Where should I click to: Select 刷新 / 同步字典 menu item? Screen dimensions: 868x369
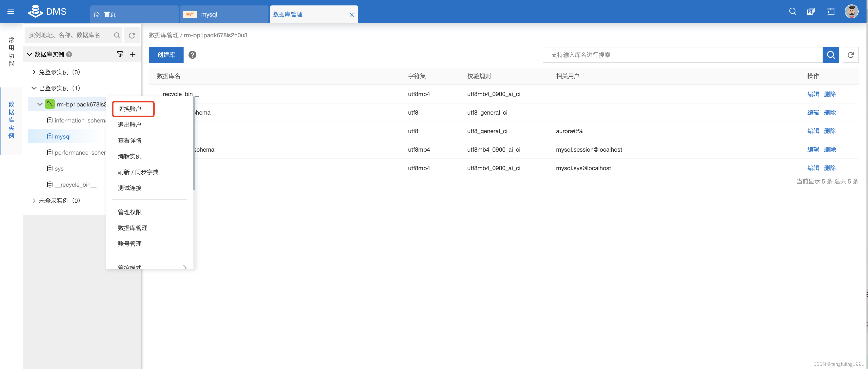tap(138, 172)
